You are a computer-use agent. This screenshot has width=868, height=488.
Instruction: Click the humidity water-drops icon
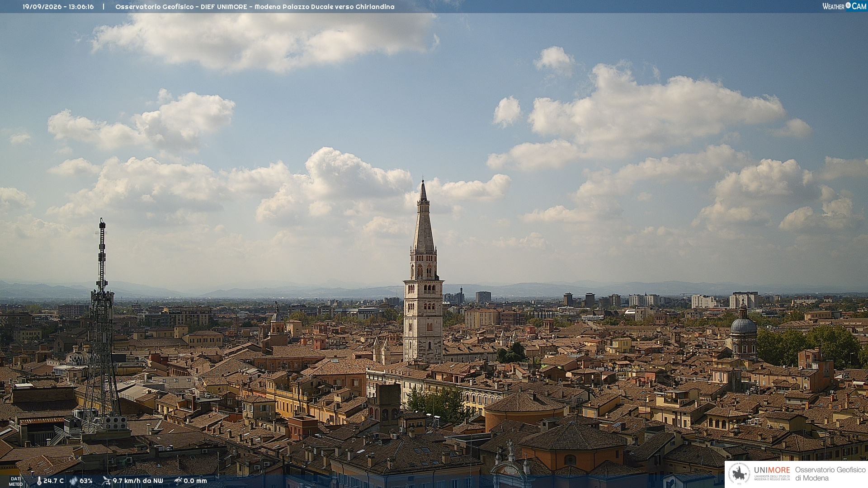(x=73, y=481)
